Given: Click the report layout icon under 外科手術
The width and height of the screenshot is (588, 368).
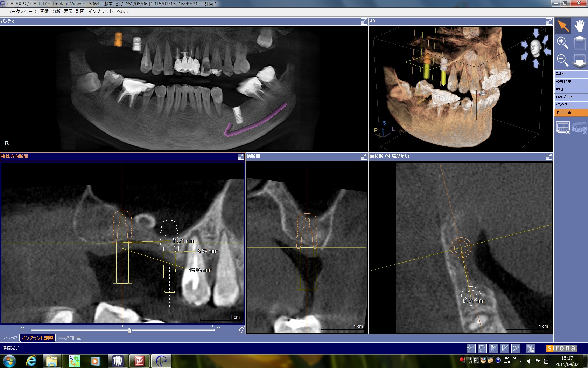Looking at the screenshot, I should pyautogui.click(x=563, y=128).
